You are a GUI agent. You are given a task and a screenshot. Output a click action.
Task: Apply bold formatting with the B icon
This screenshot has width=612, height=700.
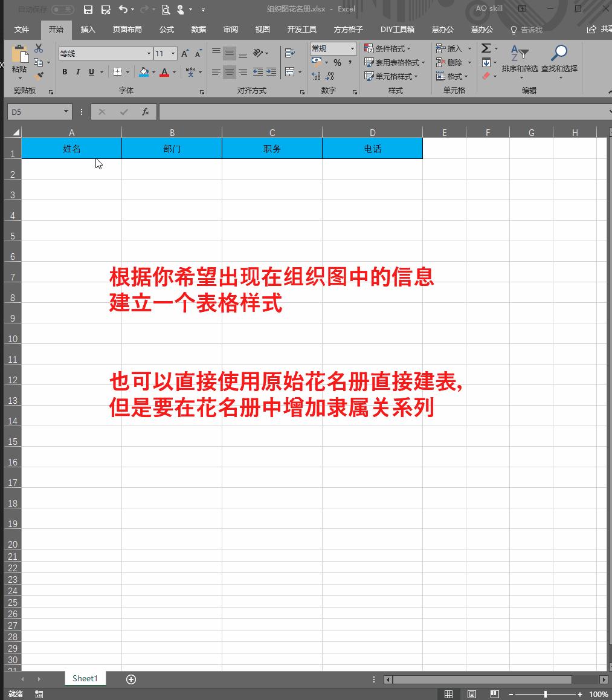(65, 71)
